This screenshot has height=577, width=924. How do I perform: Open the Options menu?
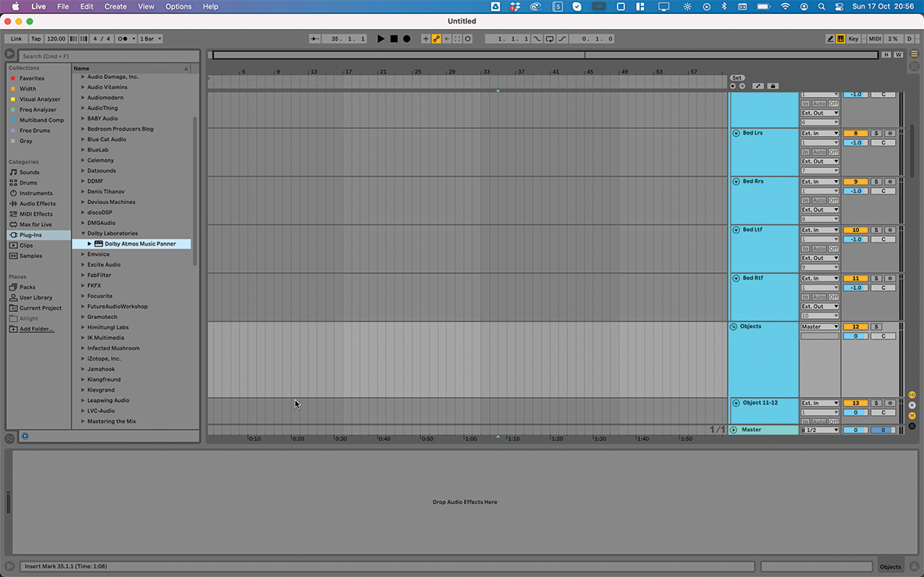[178, 6]
